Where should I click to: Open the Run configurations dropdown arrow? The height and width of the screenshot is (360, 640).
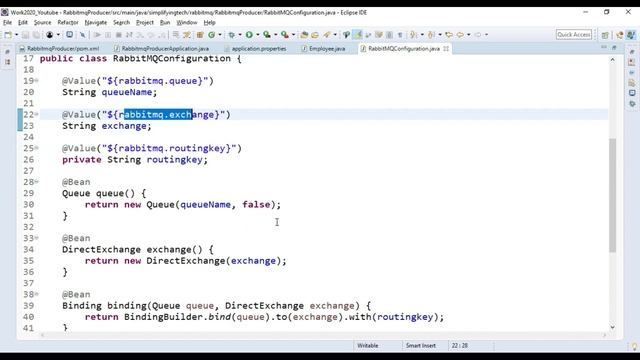(x=258, y=35)
